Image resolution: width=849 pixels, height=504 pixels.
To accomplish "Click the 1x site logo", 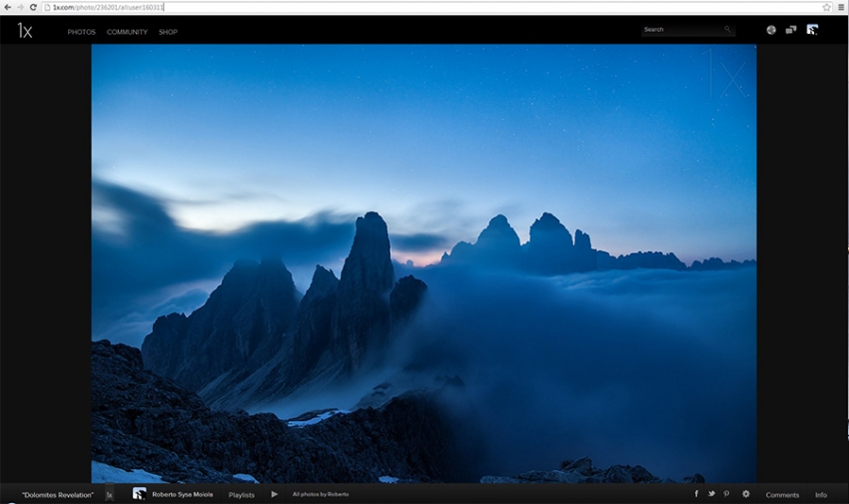I will [25, 31].
